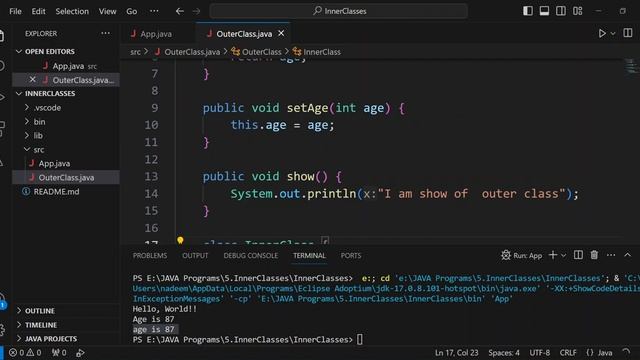
Task: Click the InnerClasses command search box
Action: (339, 11)
